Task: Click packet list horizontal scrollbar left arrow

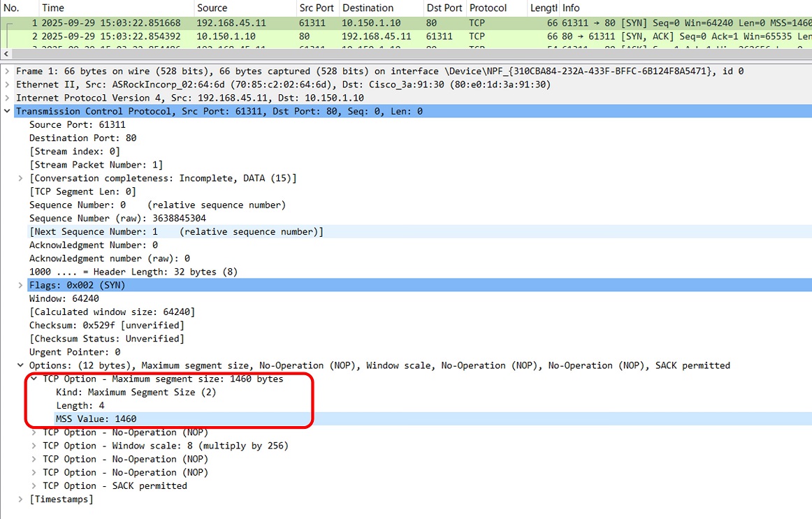Action: pos(7,54)
